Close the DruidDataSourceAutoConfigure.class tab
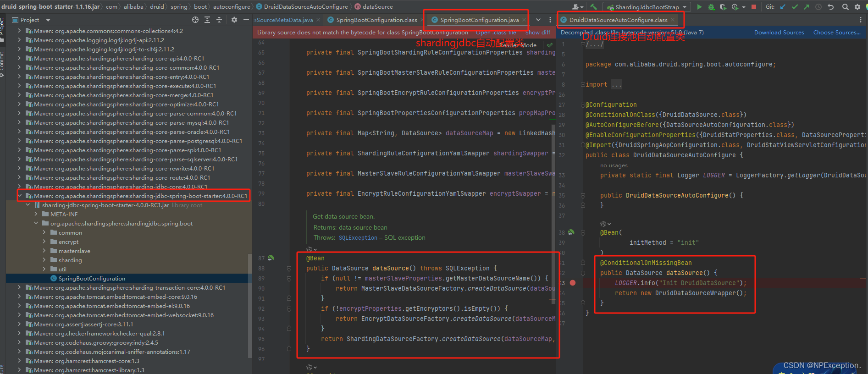The image size is (868, 374). (673, 20)
